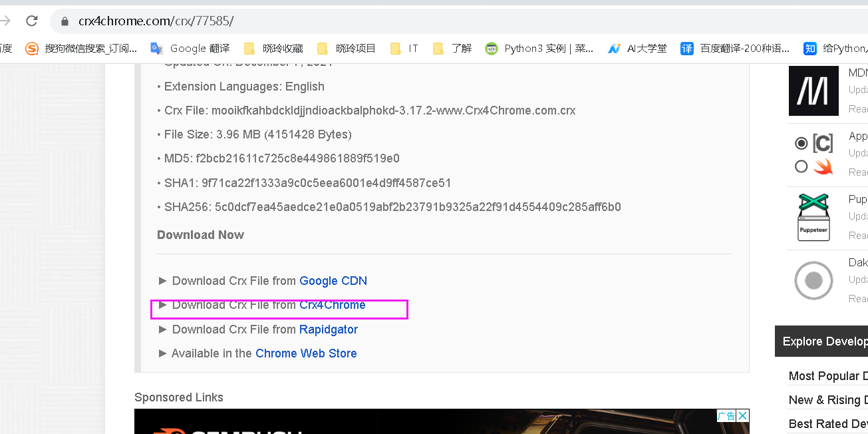Open the gray record-circle extension thumbnail

pos(813,281)
